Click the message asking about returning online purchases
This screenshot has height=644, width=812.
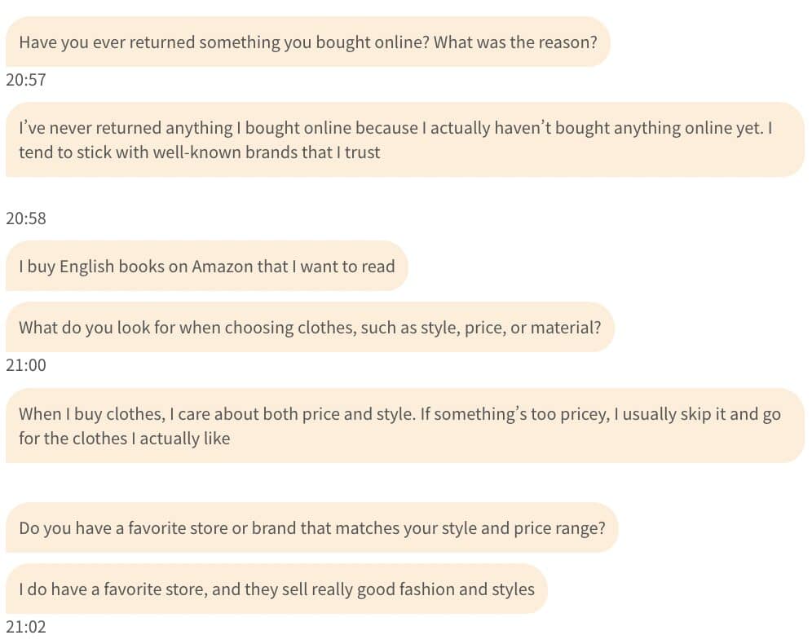pos(307,42)
